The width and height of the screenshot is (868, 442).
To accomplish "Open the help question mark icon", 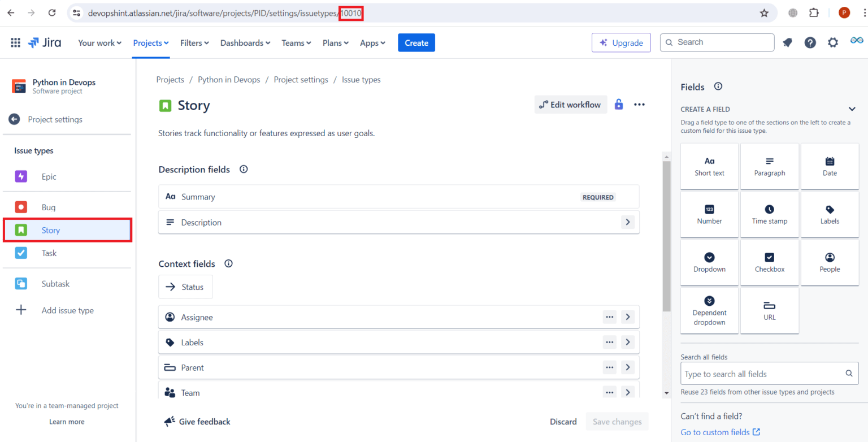I will 810,43.
